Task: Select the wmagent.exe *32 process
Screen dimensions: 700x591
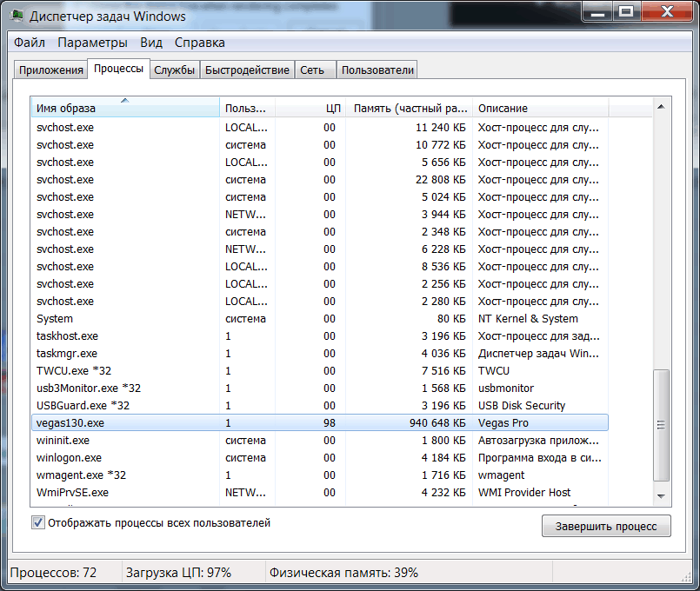Action: pos(320,475)
